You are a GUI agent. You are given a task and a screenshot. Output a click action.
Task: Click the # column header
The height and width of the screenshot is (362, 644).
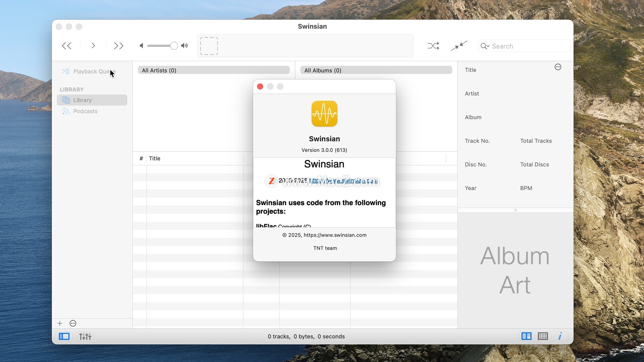coord(141,159)
